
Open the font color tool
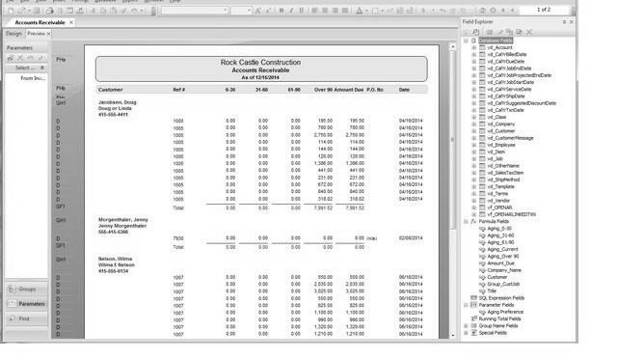coord(360,11)
